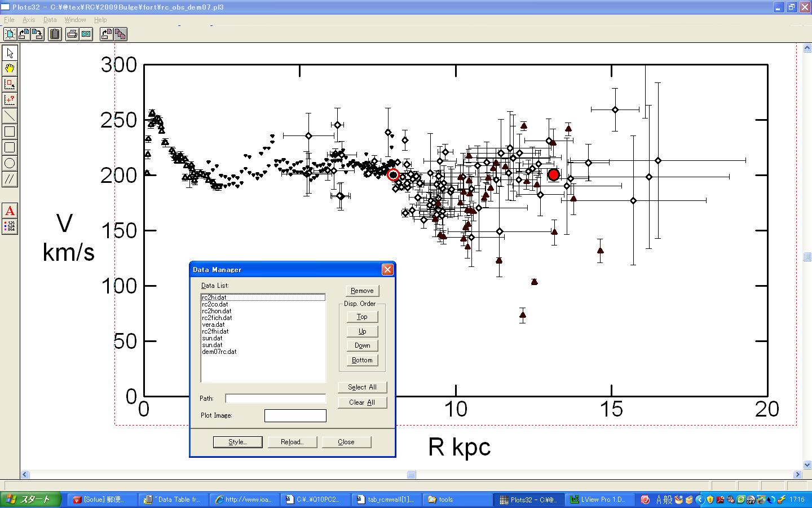The width and height of the screenshot is (812, 508).
Task: Click the open/import file toolbar icon
Action: (24, 34)
